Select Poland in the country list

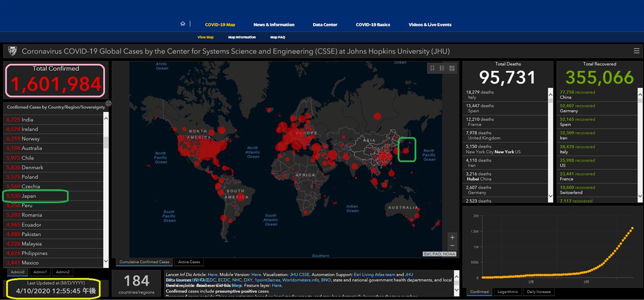[53, 177]
